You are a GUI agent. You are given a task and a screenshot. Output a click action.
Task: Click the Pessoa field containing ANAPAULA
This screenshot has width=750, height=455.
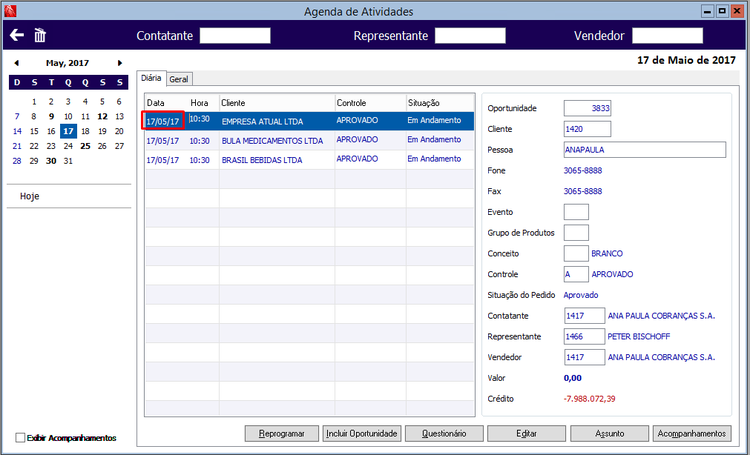tap(644, 150)
